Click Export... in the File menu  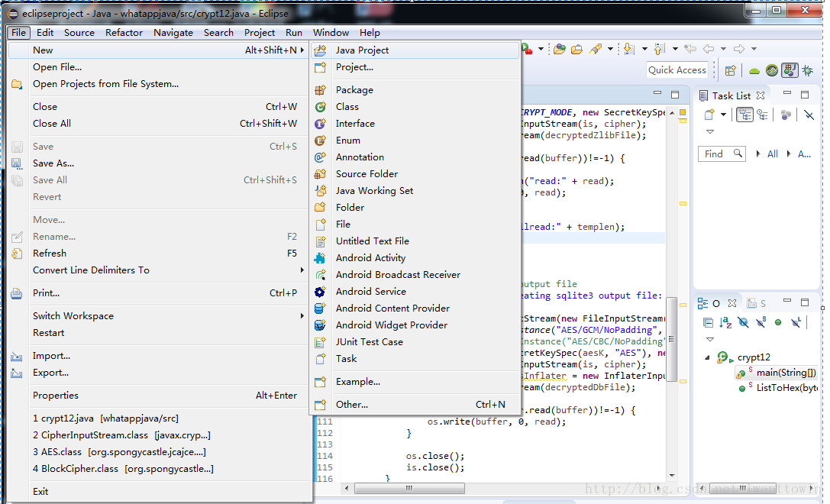click(x=50, y=373)
